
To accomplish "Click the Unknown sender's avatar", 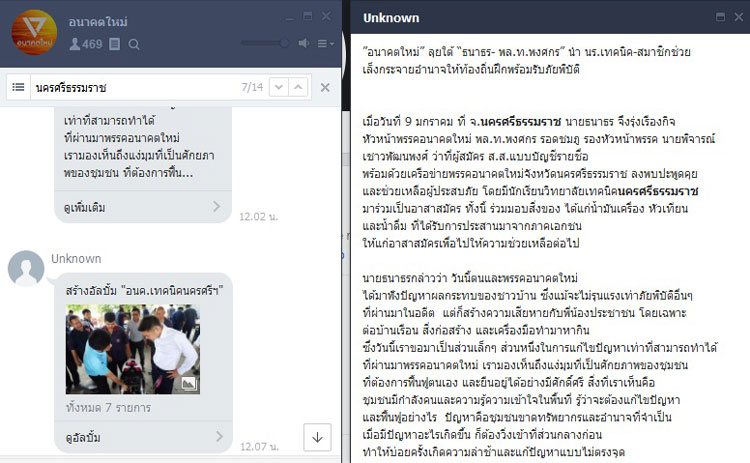I will [x=26, y=268].
